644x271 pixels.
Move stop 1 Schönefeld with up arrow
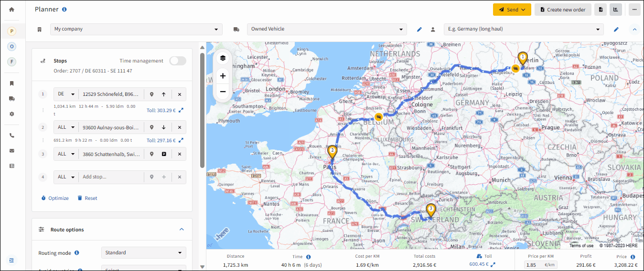(x=164, y=94)
